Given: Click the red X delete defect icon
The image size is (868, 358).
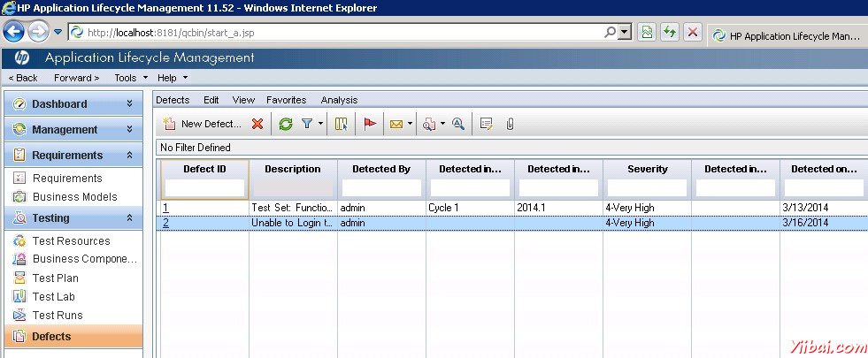Looking at the screenshot, I should [x=257, y=124].
